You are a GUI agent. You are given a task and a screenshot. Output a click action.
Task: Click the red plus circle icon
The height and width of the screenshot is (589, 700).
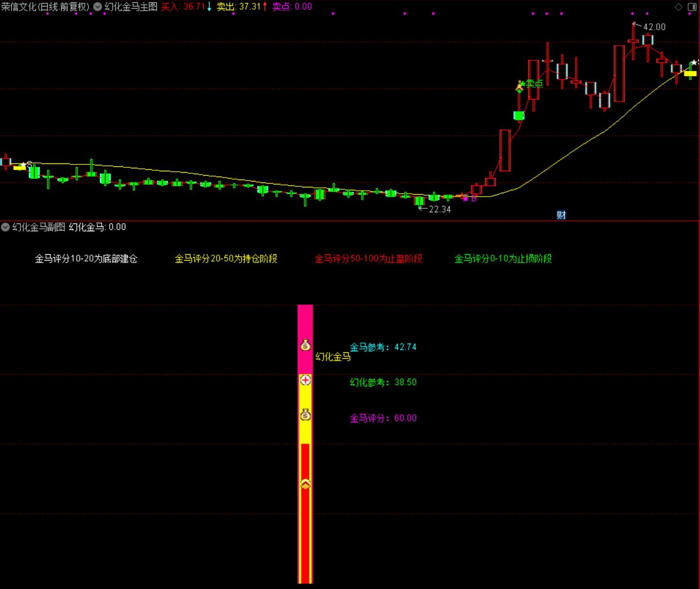point(306,380)
